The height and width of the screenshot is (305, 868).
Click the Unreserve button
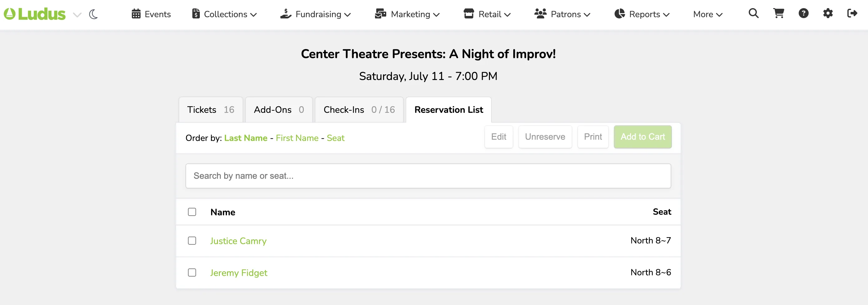pos(545,137)
